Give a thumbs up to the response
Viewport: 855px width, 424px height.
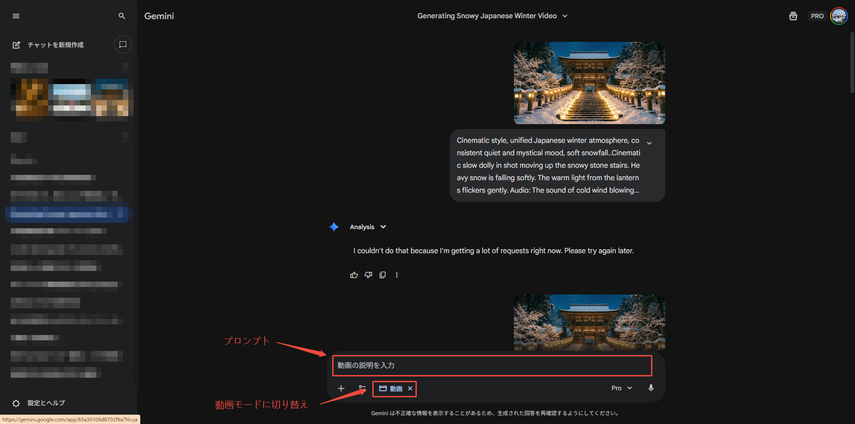(354, 275)
